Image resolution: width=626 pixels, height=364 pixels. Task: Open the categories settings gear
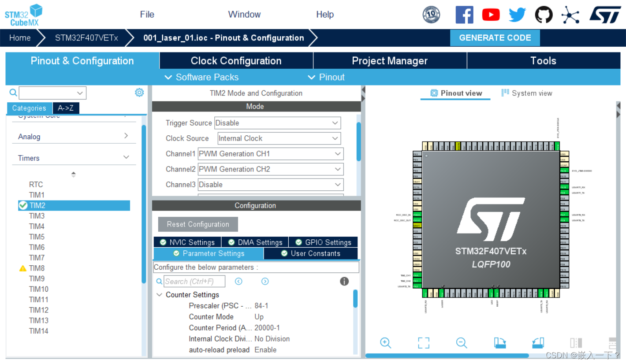[139, 93]
